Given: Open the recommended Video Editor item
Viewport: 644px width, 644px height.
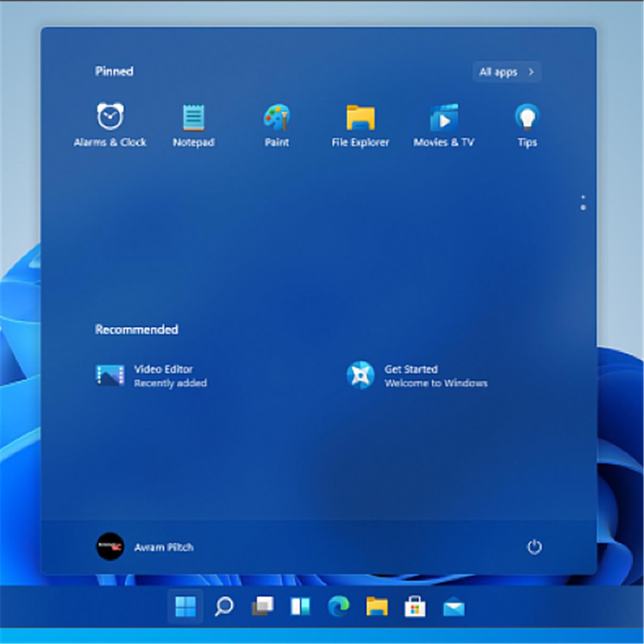Looking at the screenshot, I should click(151, 376).
